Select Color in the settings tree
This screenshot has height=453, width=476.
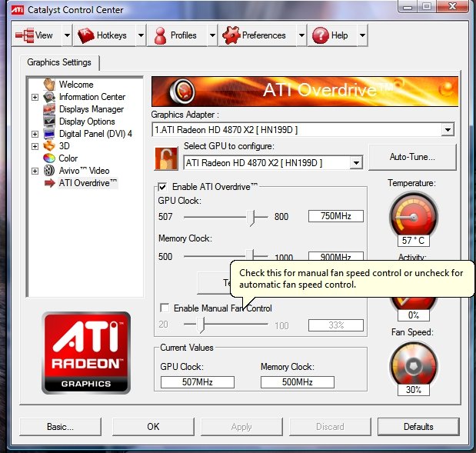point(68,158)
